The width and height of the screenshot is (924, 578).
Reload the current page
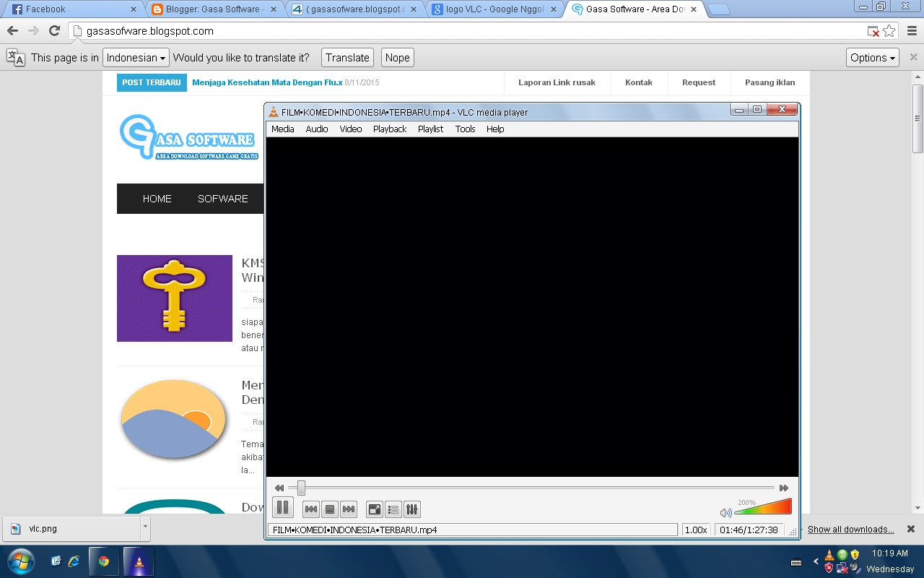(x=54, y=31)
